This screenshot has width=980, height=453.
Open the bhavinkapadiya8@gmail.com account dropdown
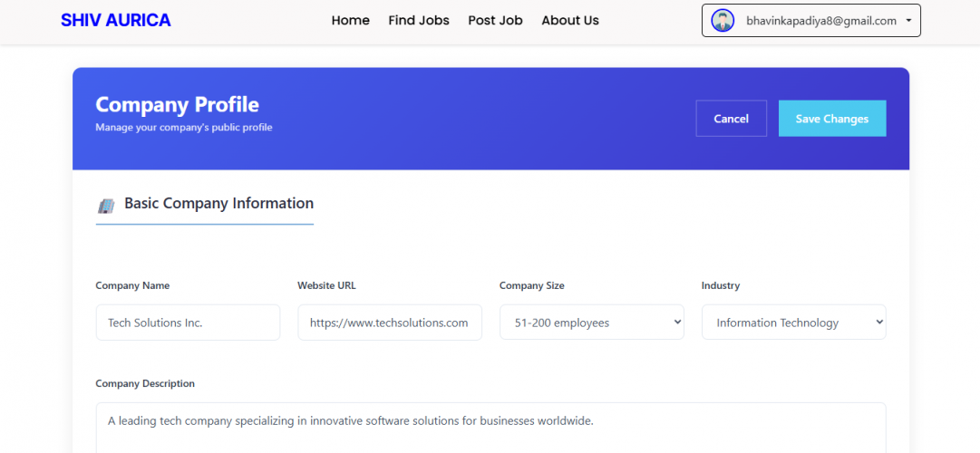(810, 21)
